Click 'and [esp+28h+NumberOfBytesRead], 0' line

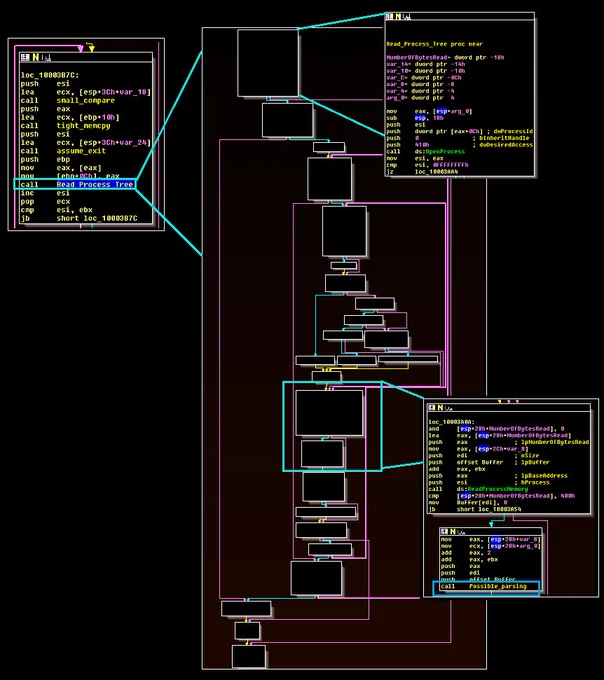click(496, 428)
